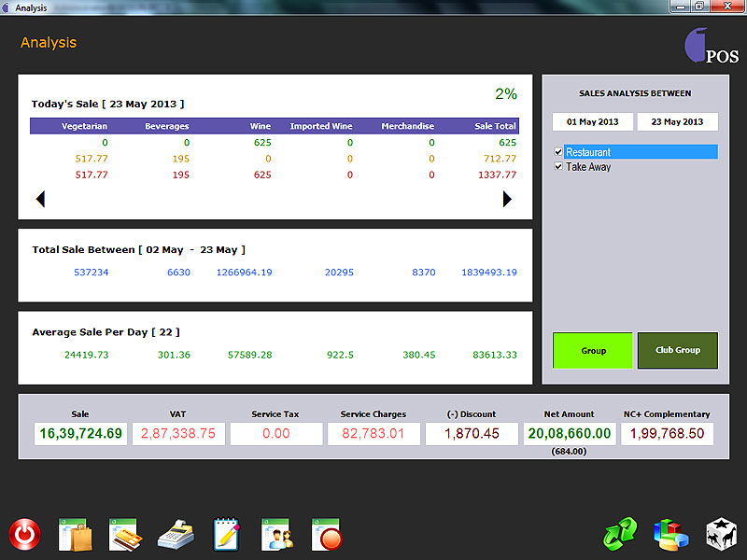Image resolution: width=747 pixels, height=560 pixels.
Task: Uncheck the Restaurant checkbox
Action: (x=558, y=152)
